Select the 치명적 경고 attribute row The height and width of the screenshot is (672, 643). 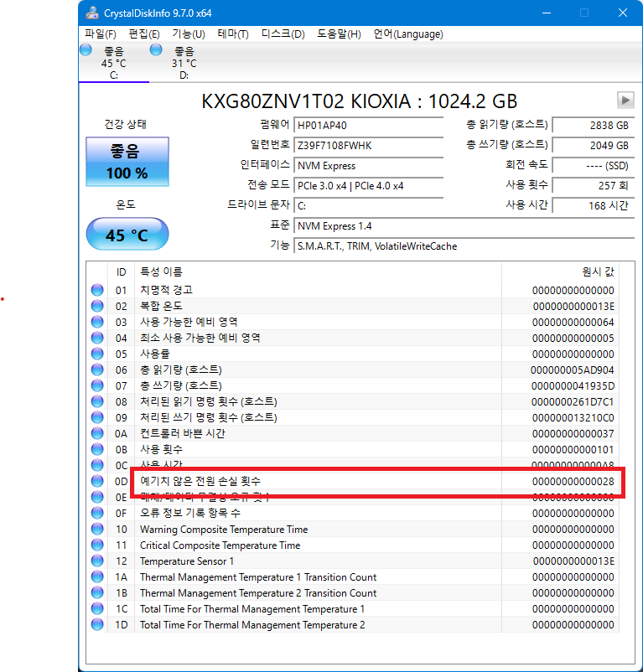[x=353, y=290]
